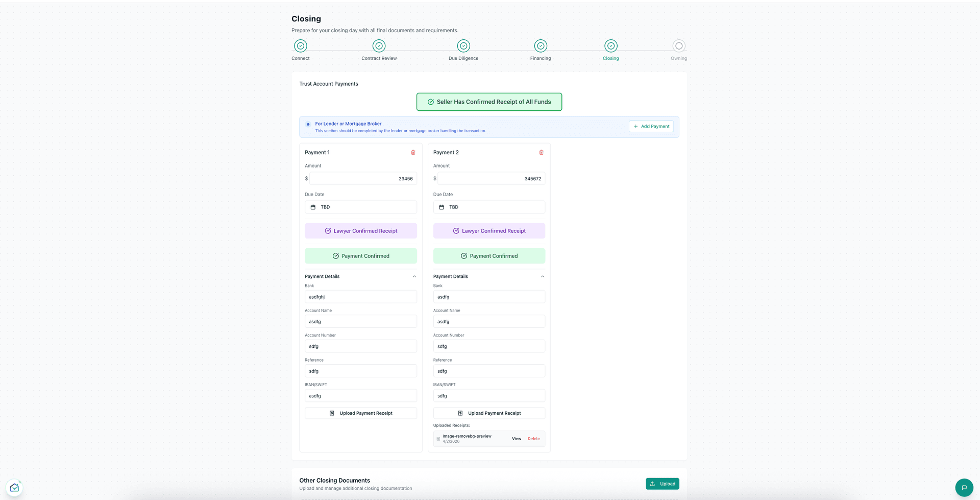Toggle Lawyer Confirmed Receipt for Payment 2
Image resolution: width=980 pixels, height=500 pixels.
(489, 231)
